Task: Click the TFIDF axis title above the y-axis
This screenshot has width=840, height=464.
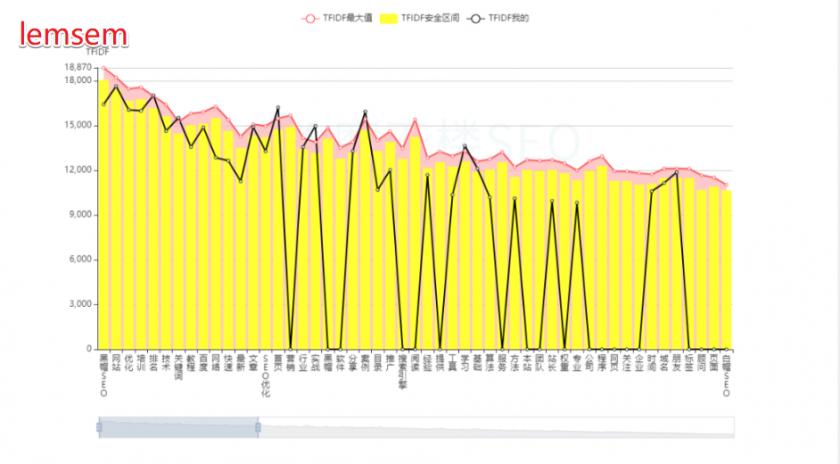Action: (97, 51)
